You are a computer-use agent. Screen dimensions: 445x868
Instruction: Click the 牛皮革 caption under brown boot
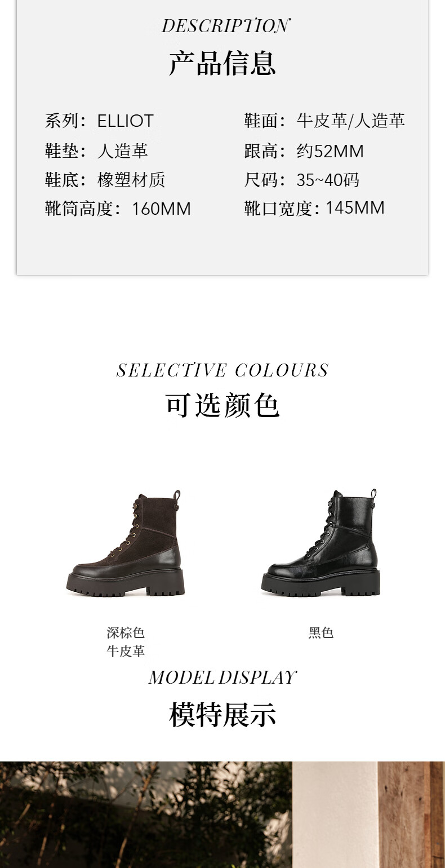[x=126, y=651]
